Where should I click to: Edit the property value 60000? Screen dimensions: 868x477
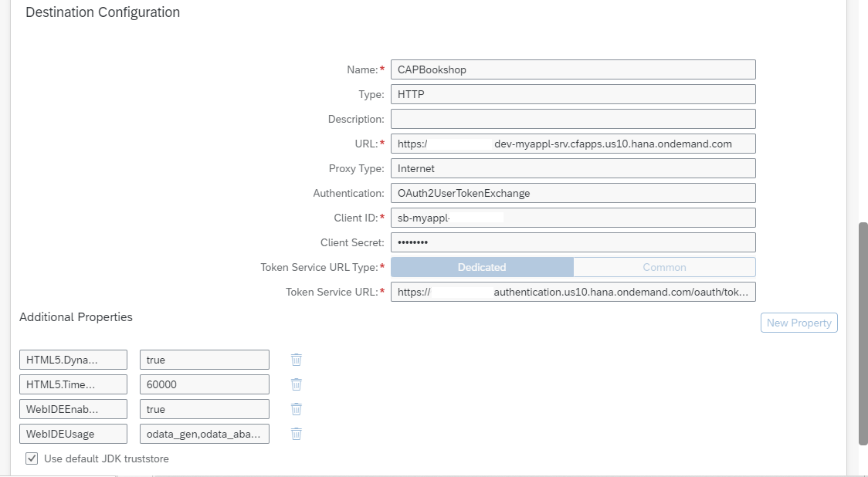click(203, 384)
